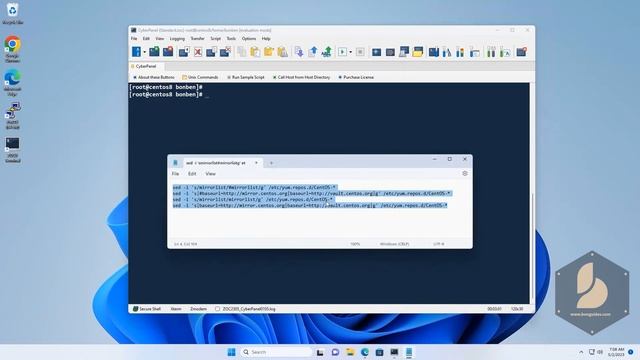Click the red X close session toolbar icon

pos(198,52)
